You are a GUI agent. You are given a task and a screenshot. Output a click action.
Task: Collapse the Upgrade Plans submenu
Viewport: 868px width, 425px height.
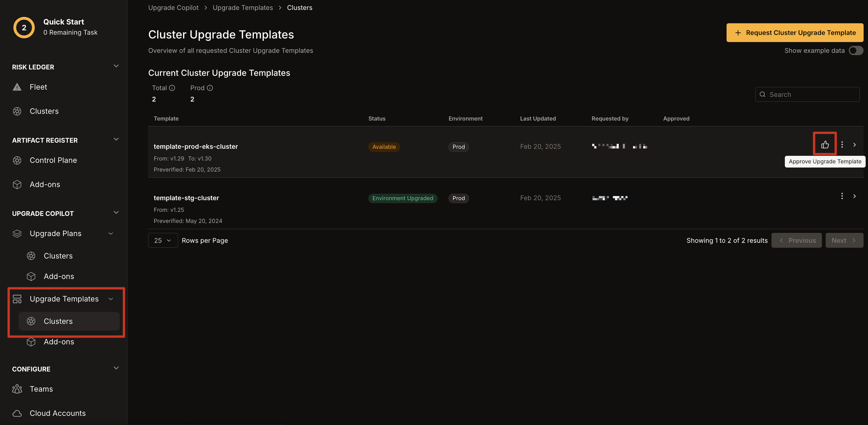point(110,233)
